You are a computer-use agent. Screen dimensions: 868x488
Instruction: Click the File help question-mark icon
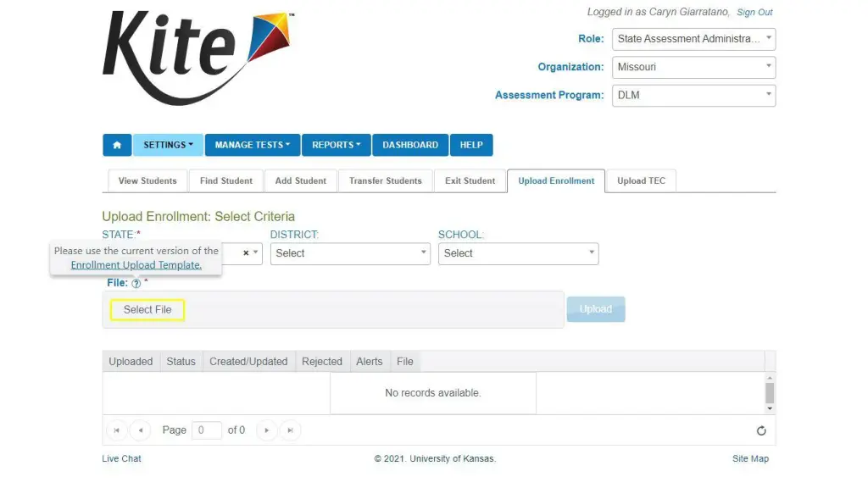136,283
